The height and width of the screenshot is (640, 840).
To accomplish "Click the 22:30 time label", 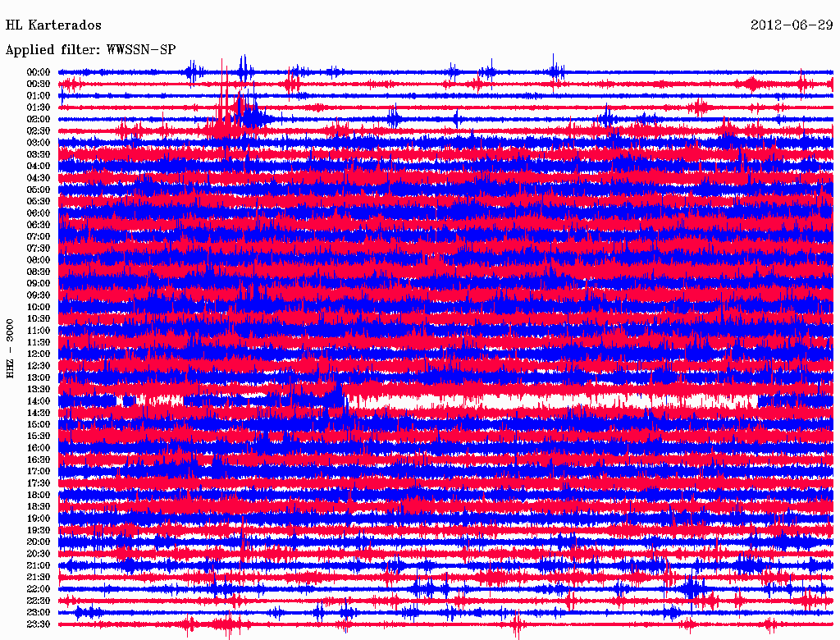I will [39, 601].
